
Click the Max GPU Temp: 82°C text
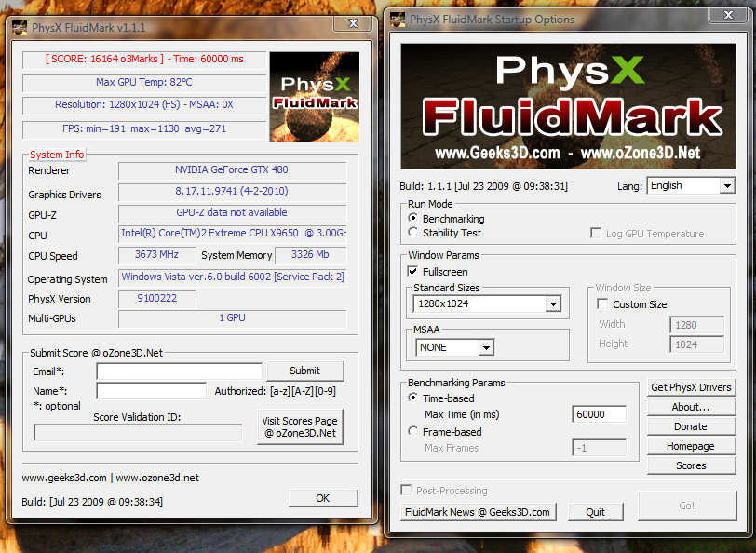(x=143, y=82)
